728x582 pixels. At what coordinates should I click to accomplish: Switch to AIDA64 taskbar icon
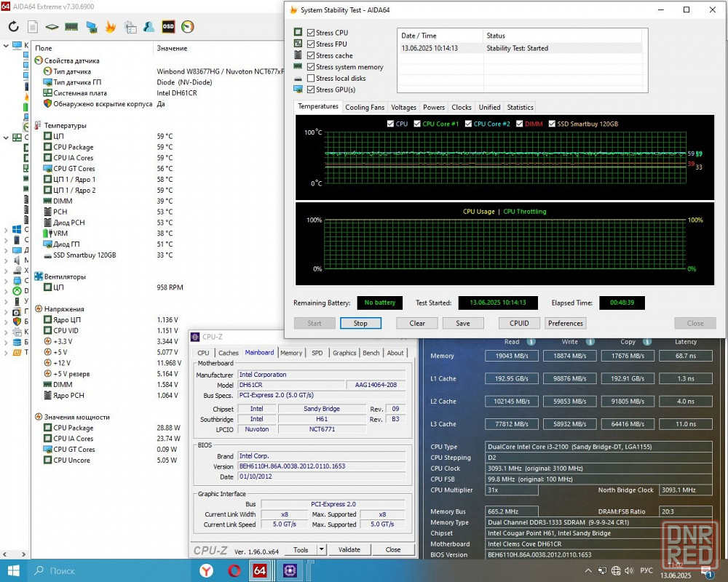260,570
